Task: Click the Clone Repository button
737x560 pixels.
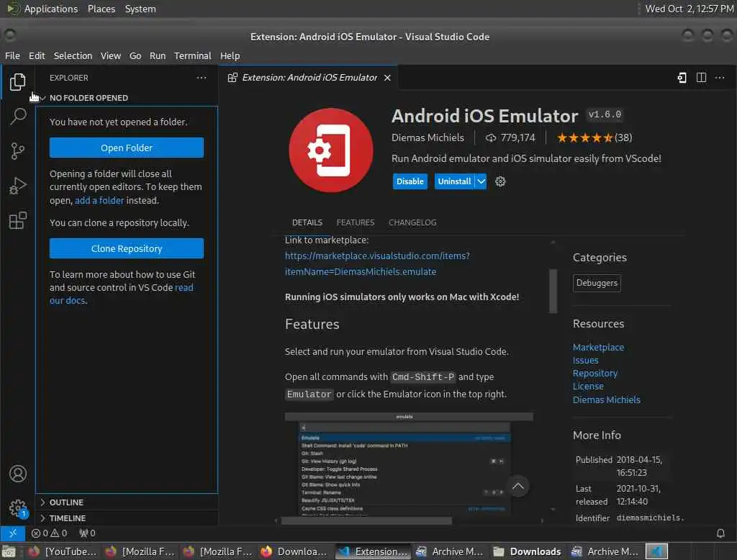Action: (127, 248)
